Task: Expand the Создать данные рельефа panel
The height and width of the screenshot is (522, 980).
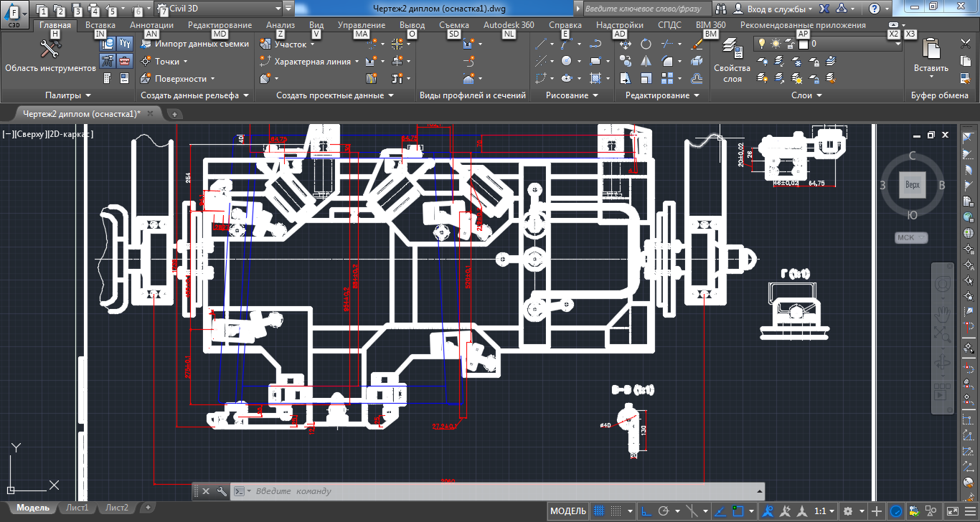Action: tap(194, 95)
